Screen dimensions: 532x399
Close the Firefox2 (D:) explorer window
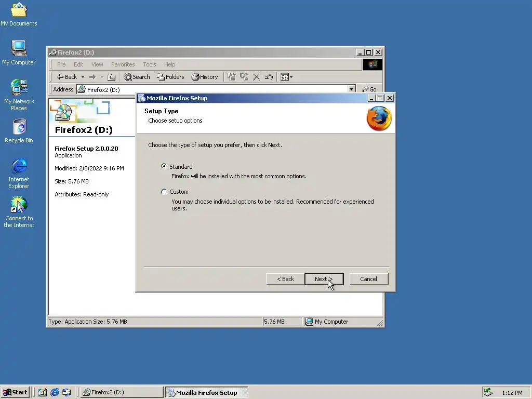378,52
